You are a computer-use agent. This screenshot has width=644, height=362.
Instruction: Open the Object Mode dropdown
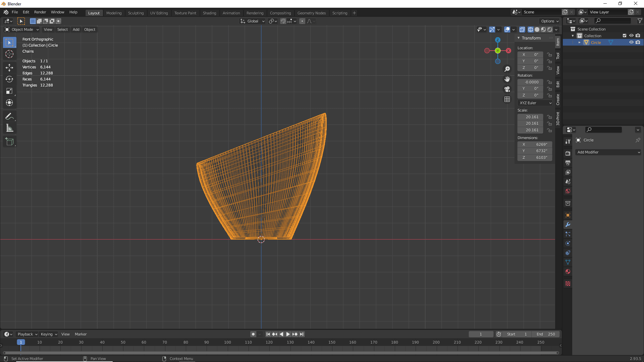click(x=22, y=29)
